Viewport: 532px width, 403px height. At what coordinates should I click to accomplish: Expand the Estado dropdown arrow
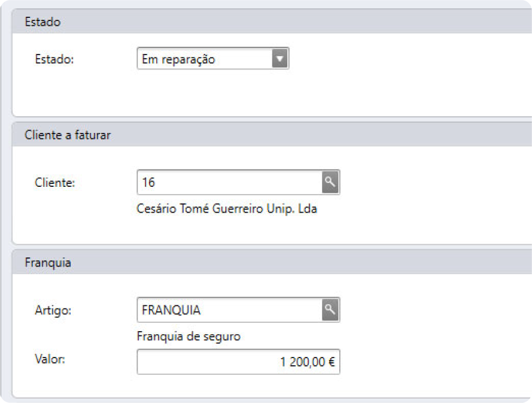pos(280,59)
